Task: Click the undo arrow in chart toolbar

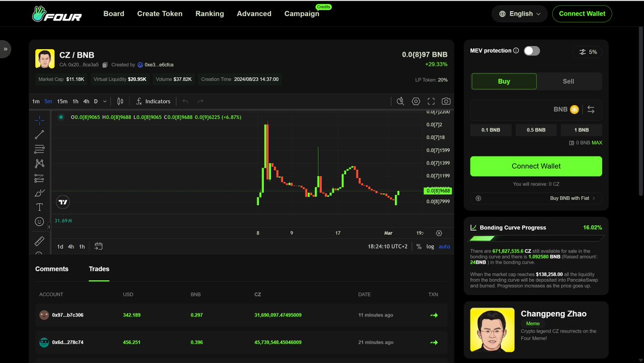Action: [186, 101]
